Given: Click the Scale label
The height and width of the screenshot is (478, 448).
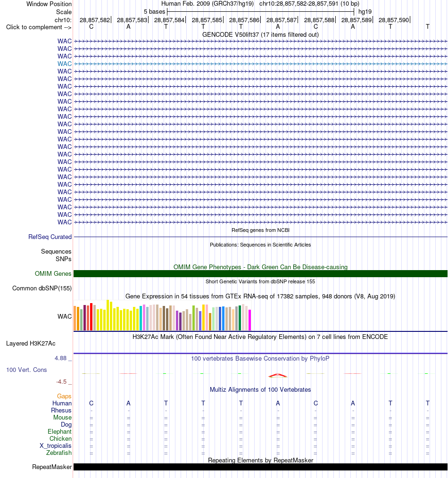Looking at the screenshot, I should (64, 12).
